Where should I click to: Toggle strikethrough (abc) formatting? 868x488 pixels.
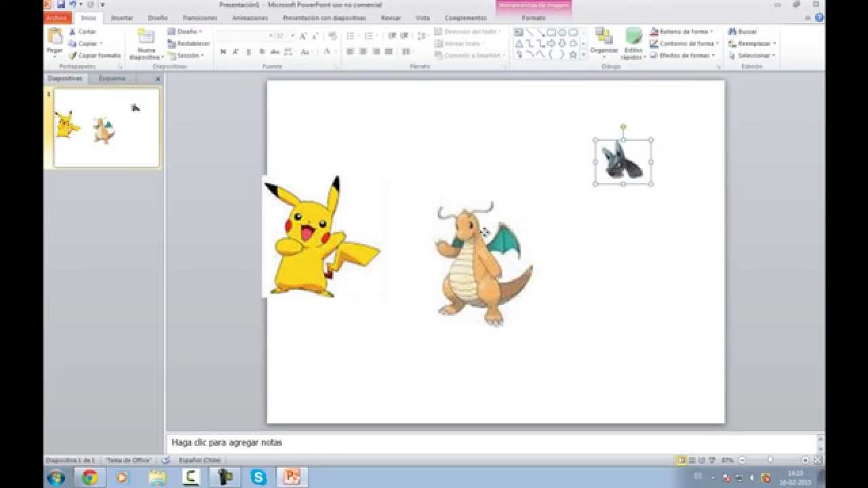click(275, 52)
